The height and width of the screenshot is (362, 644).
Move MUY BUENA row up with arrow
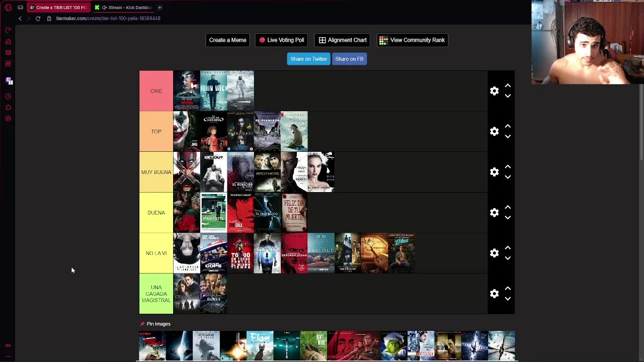[508, 167]
